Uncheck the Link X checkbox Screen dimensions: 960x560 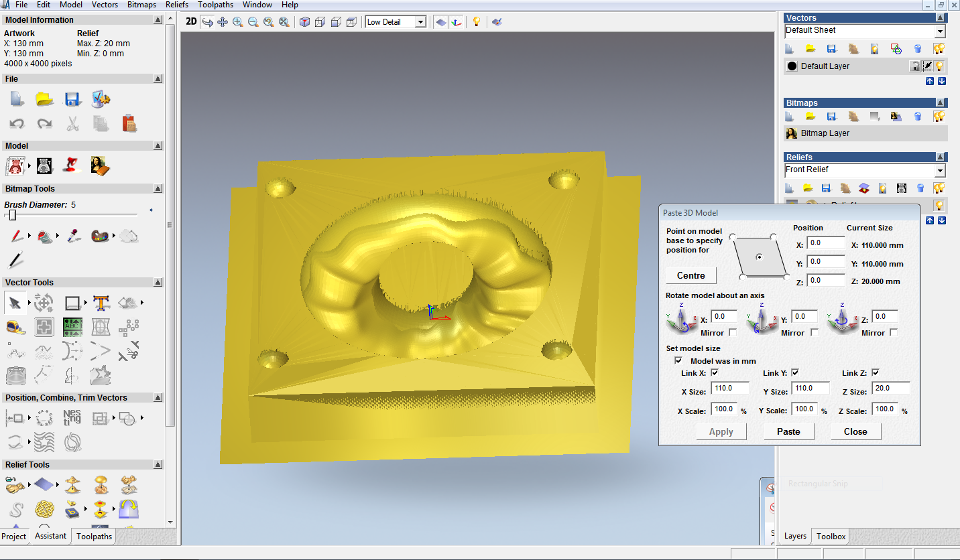[x=715, y=372]
